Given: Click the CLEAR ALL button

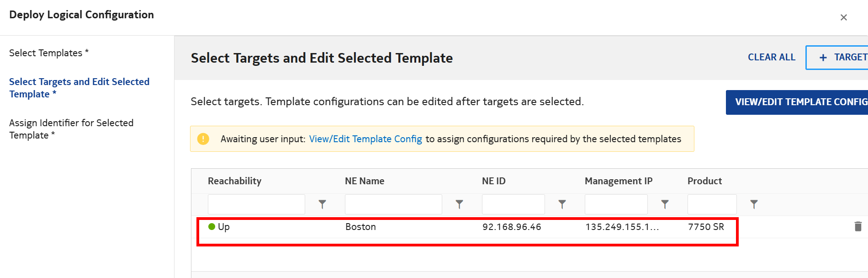Looking at the screenshot, I should click(771, 57).
